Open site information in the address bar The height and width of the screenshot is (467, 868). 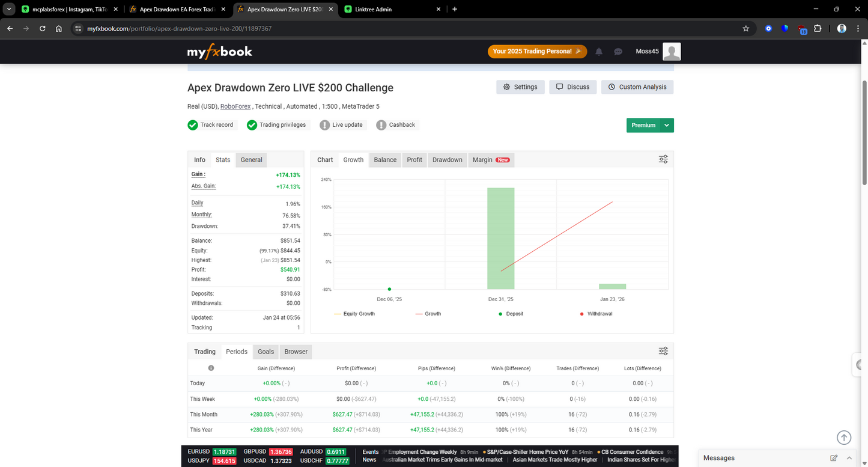[x=79, y=28]
